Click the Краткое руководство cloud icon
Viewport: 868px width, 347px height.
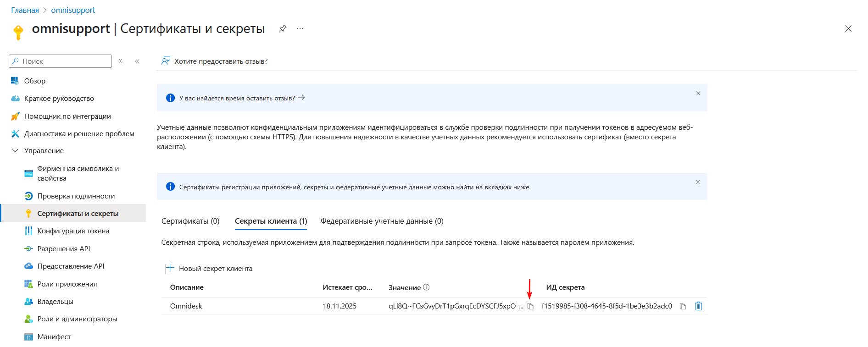15,99
